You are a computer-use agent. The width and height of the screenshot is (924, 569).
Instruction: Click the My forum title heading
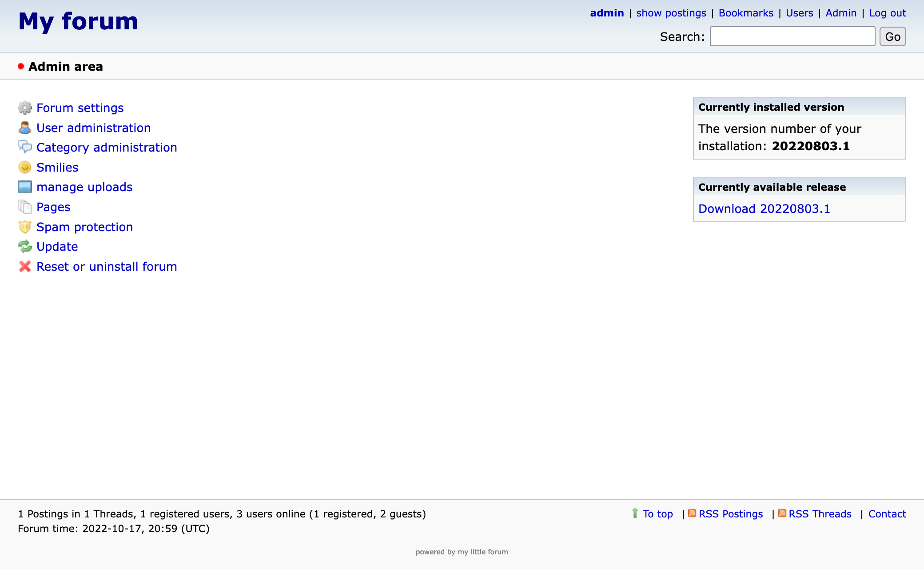(x=78, y=21)
